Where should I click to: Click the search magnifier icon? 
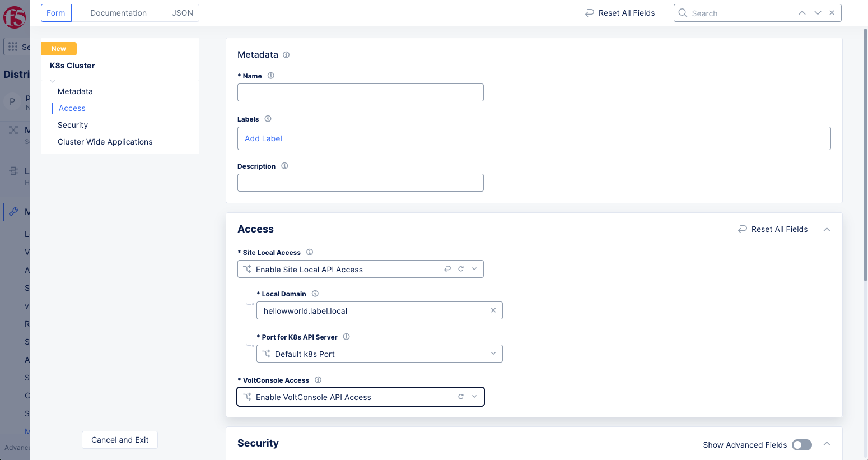(x=683, y=12)
